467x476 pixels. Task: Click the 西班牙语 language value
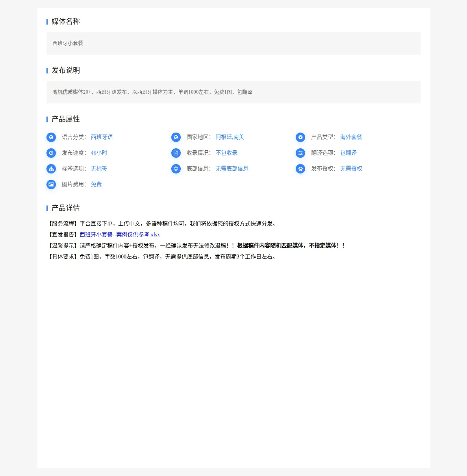(102, 137)
